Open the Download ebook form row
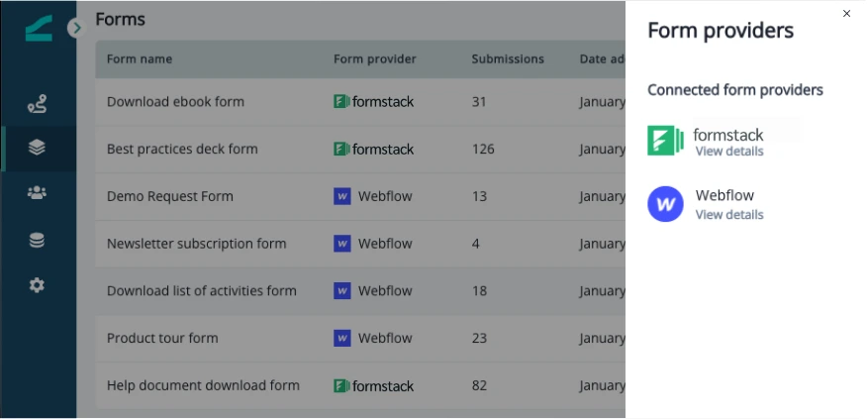This screenshot has height=419, width=868. tap(360, 102)
